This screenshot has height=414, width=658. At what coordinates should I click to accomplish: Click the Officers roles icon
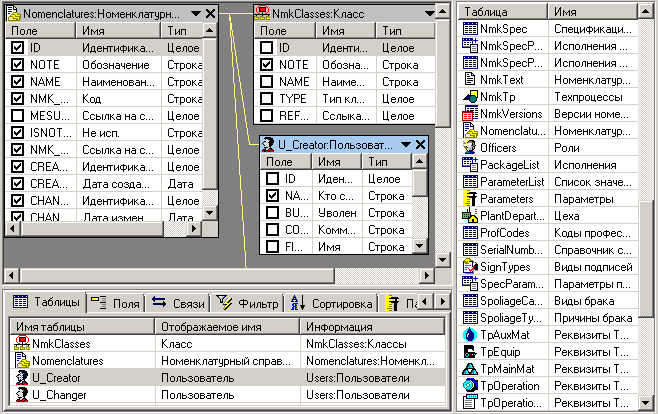[471, 148]
